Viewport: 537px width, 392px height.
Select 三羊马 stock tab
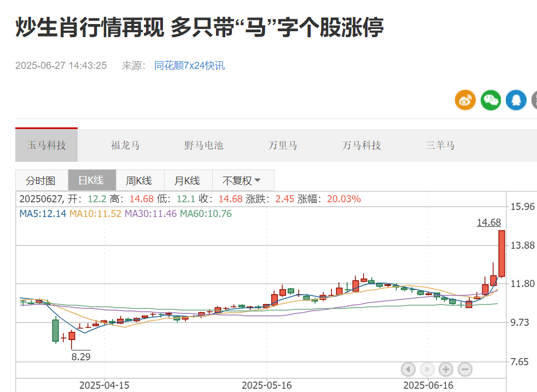pos(440,145)
